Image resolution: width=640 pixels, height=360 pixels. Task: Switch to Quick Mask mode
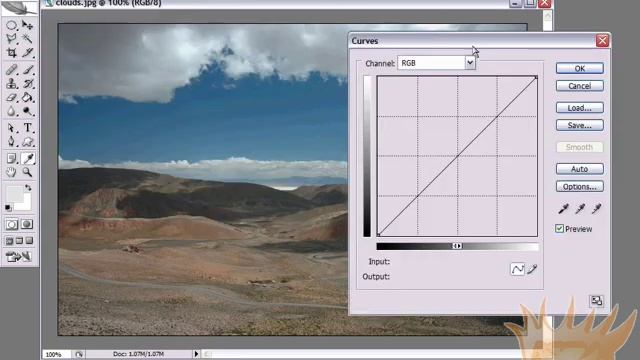pyautogui.click(x=27, y=224)
